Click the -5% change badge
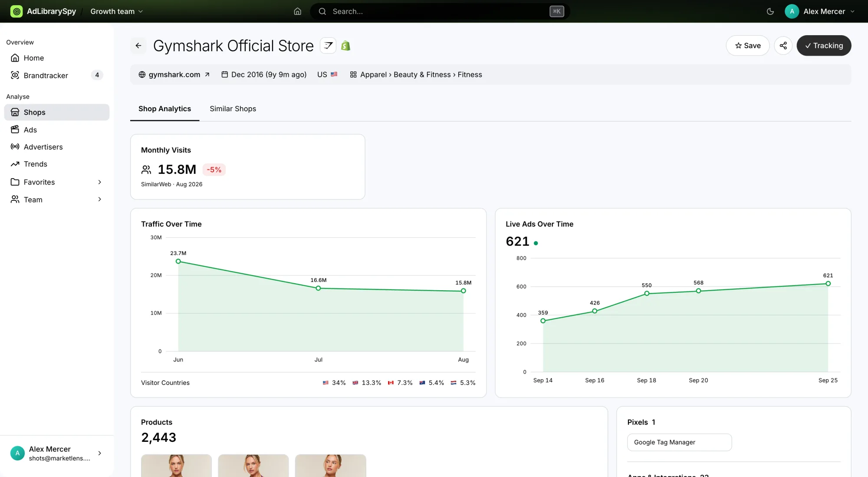868x477 pixels. (214, 169)
